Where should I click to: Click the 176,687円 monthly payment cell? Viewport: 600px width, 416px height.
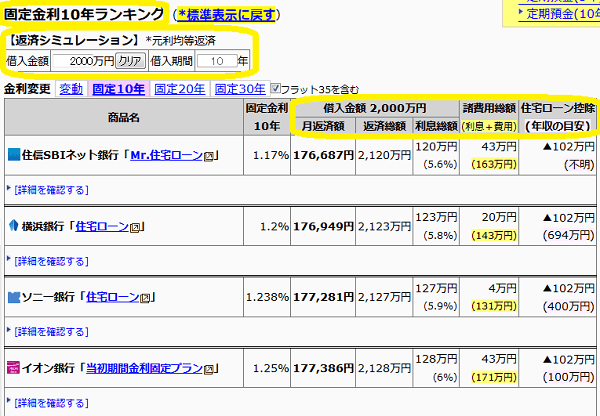pyautogui.click(x=323, y=155)
